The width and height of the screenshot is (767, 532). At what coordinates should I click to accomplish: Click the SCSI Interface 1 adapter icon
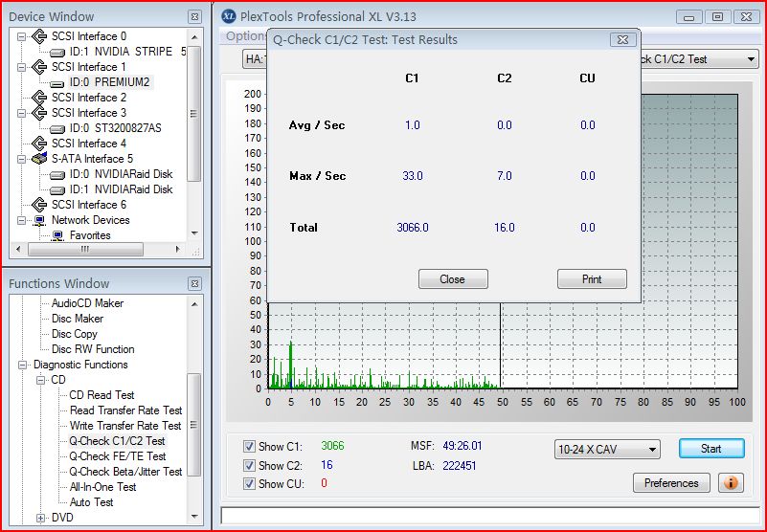click(39, 67)
